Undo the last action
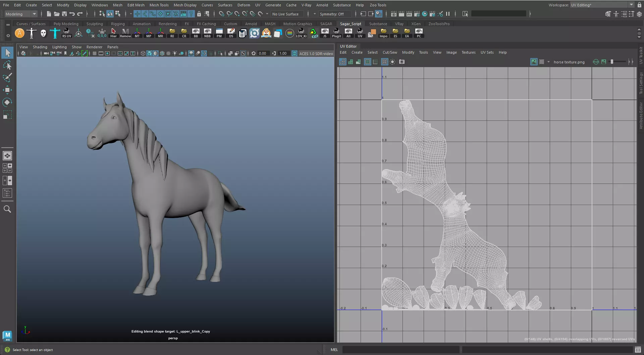Screen dimensions: 644x355 click(x=72, y=14)
